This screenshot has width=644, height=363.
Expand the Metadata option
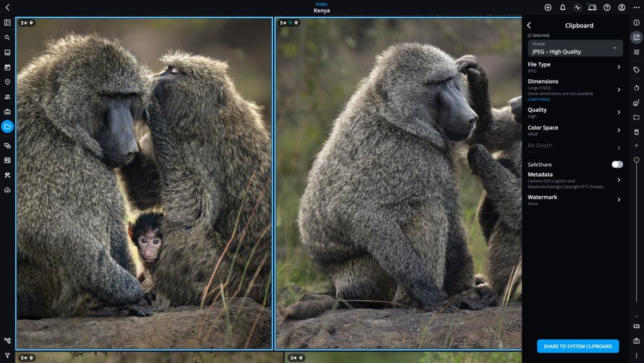pyautogui.click(x=574, y=180)
